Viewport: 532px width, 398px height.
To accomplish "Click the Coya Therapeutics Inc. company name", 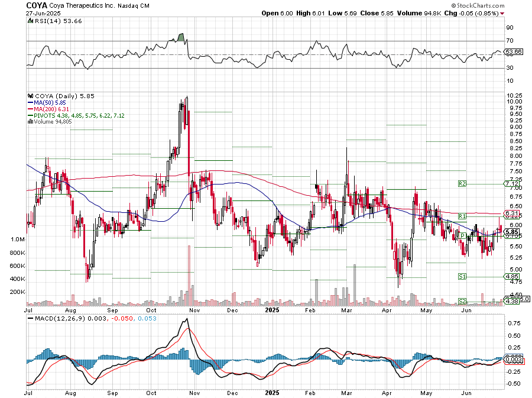I will (82, 6).
